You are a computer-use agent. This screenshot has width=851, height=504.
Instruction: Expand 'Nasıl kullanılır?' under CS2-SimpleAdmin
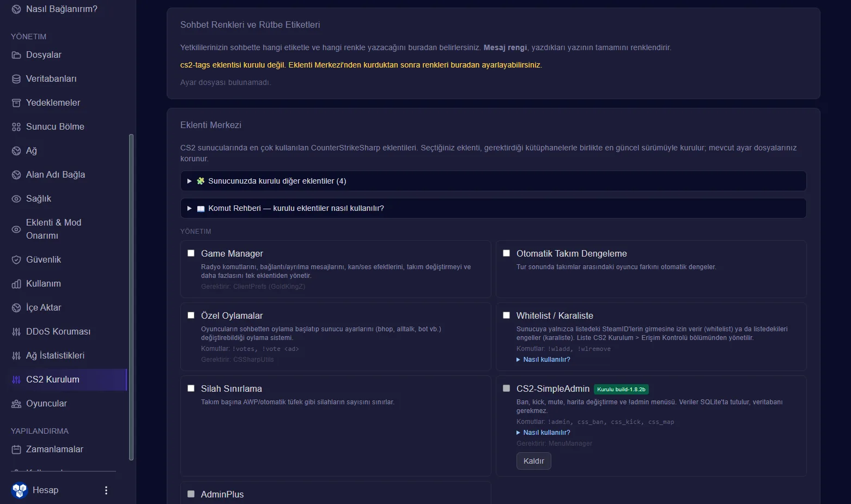tap(543, 433)
